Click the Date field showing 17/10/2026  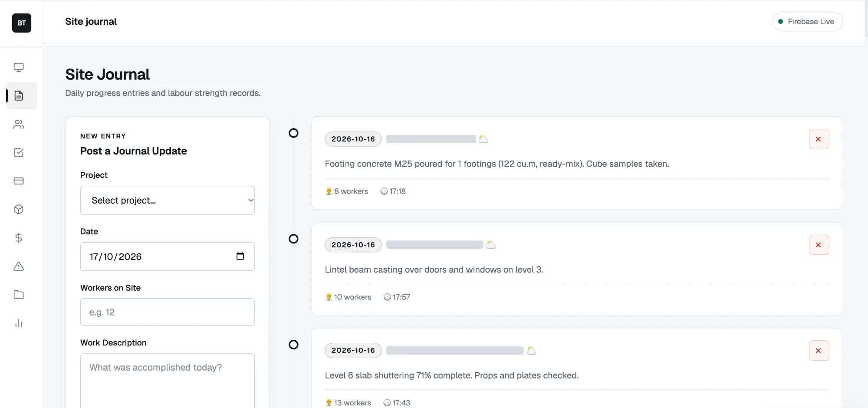pos(168,257)
